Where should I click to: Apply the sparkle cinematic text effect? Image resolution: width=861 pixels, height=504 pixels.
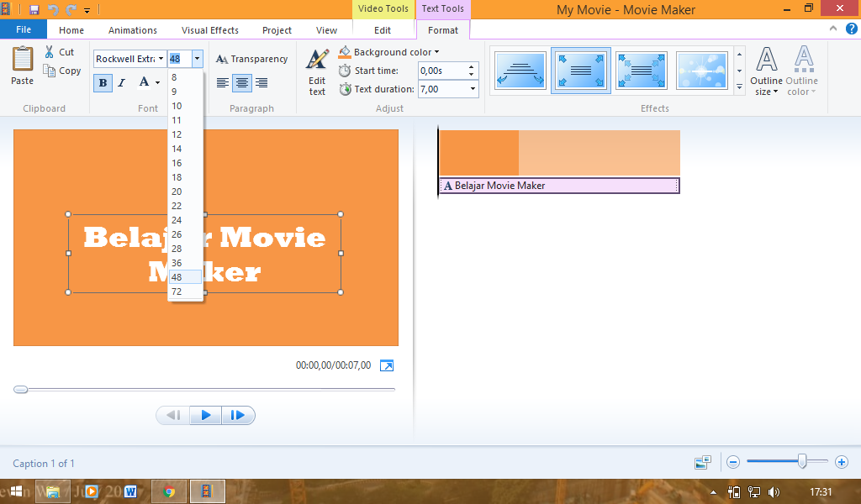point(702,71)
